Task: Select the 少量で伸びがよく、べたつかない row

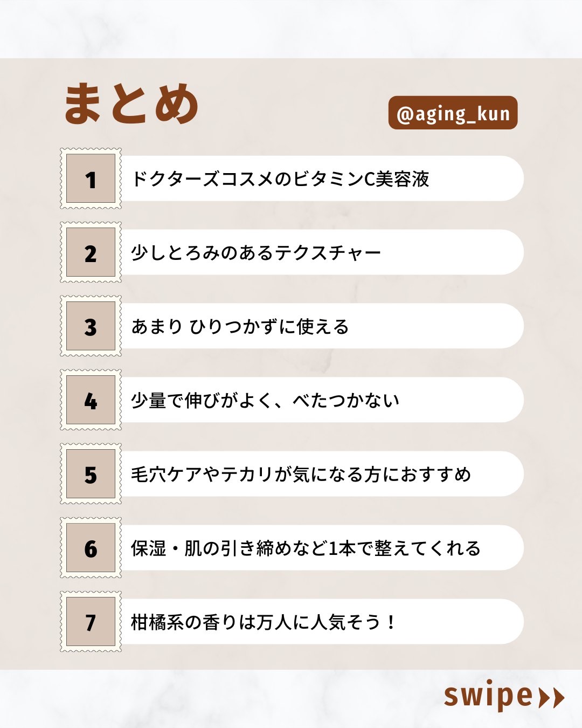Action: point(321,400)
